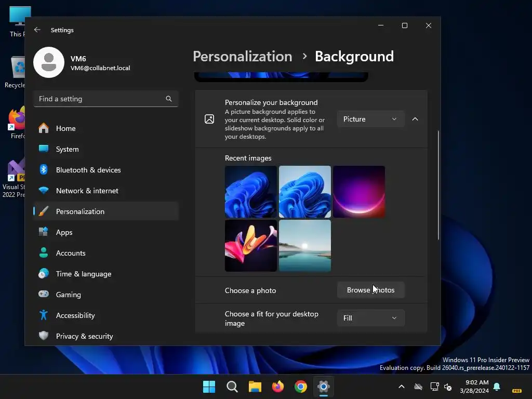
Task: Click the Choose a photo label
Action: click(250, 290)
